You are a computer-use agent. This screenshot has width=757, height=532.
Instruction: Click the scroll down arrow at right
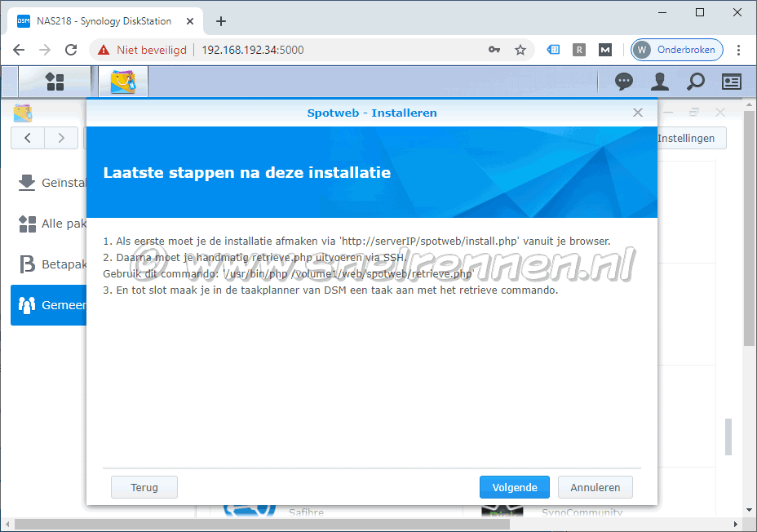749,510
